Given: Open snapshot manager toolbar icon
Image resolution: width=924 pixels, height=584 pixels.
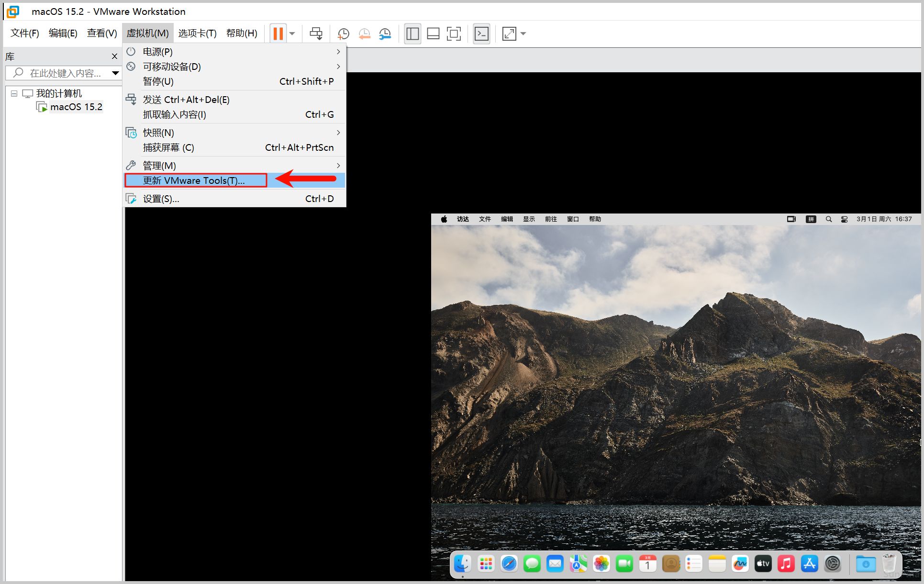Looking at the screenshot, I should (x=385, y=34).
